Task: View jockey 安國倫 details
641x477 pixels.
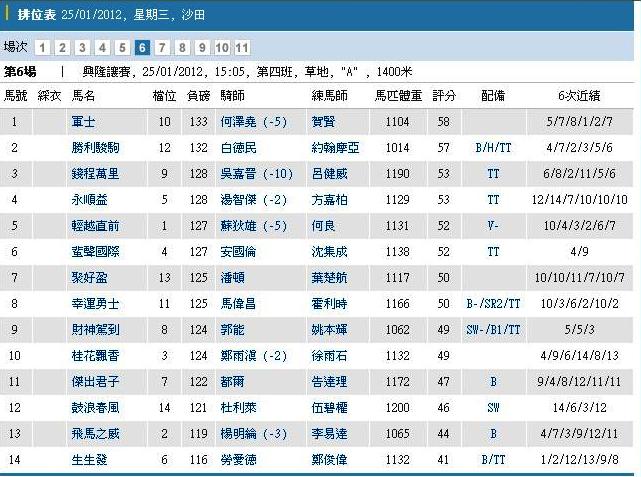Action: coord(238,251)
